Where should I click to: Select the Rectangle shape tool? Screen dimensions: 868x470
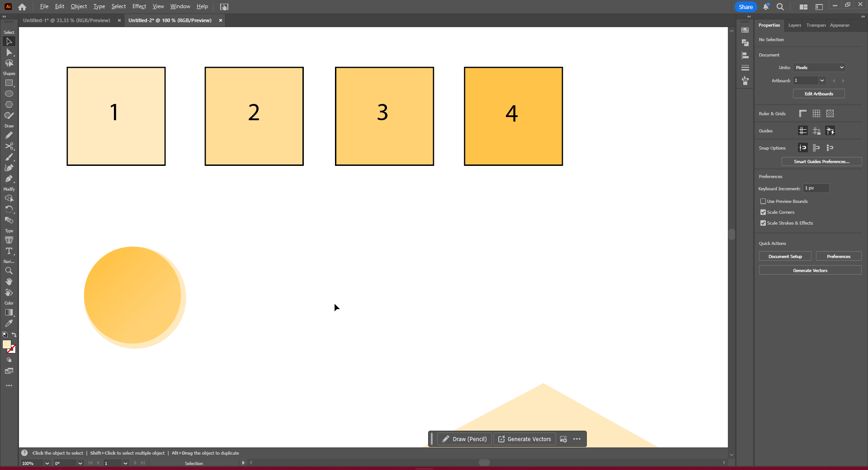pos(9,83)
